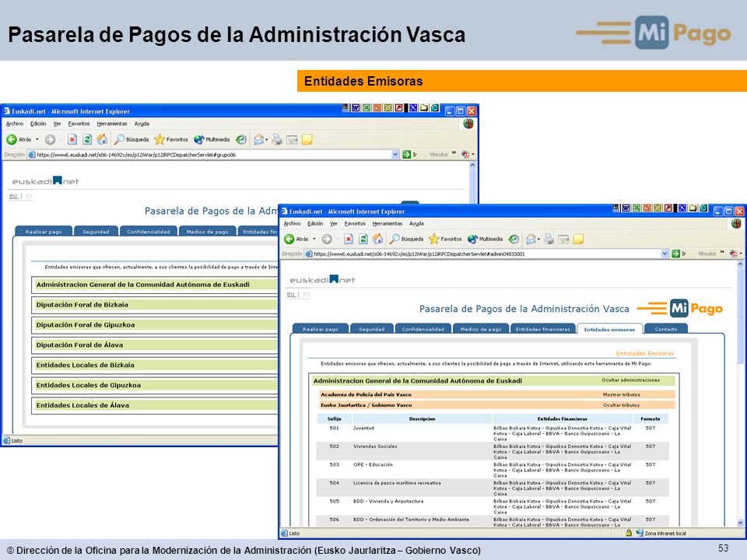This screenshot has width=747, height=560.
Task: Go to home page in the back window
Action: [102, 139]
